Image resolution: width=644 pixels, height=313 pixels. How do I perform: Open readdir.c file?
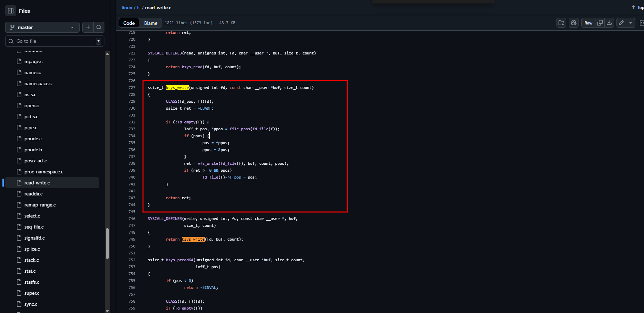click(33, 194)
